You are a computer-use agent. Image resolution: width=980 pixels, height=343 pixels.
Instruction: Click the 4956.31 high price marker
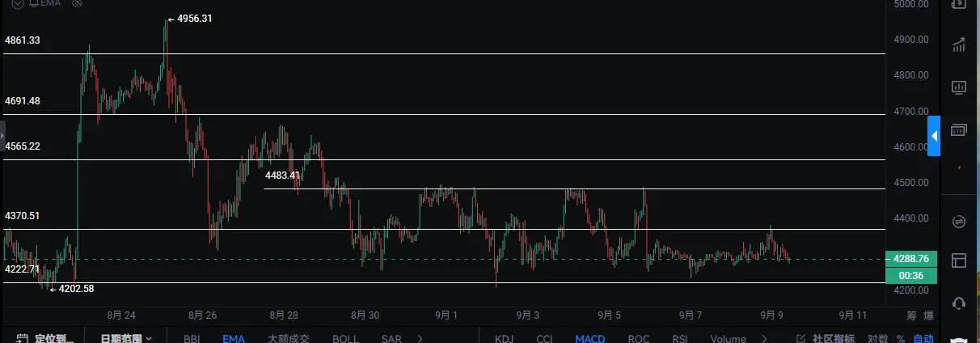(x=191, y=19)
